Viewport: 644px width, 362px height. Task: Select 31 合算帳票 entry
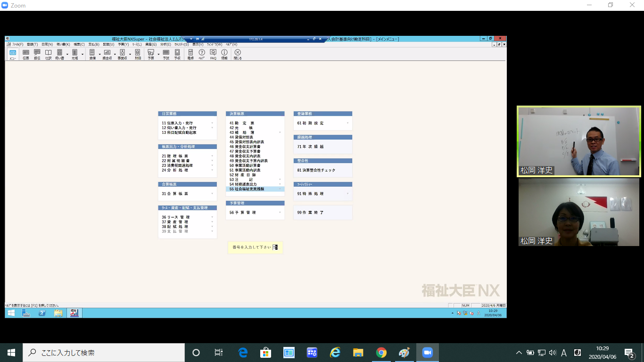coord(175,194)
